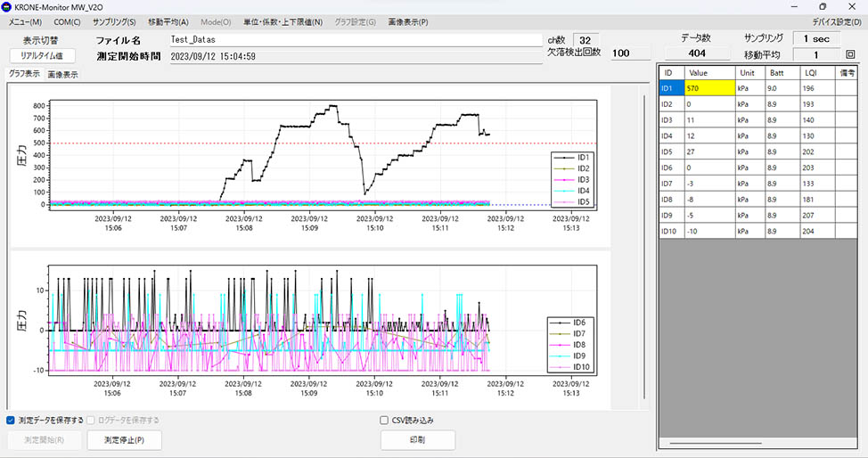Click the Batt column header
Viewport: 868px width, 458px height.
pyautogui.click(x=782, y=73)
